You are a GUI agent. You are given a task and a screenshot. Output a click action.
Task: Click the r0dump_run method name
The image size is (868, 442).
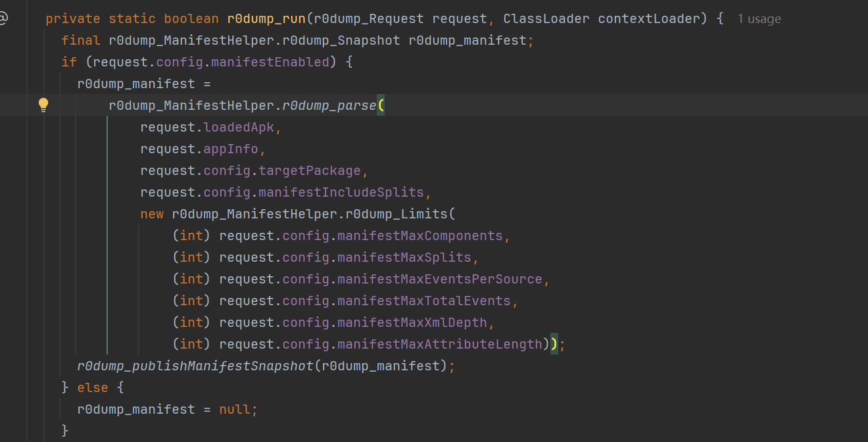[x=266, y=18]
